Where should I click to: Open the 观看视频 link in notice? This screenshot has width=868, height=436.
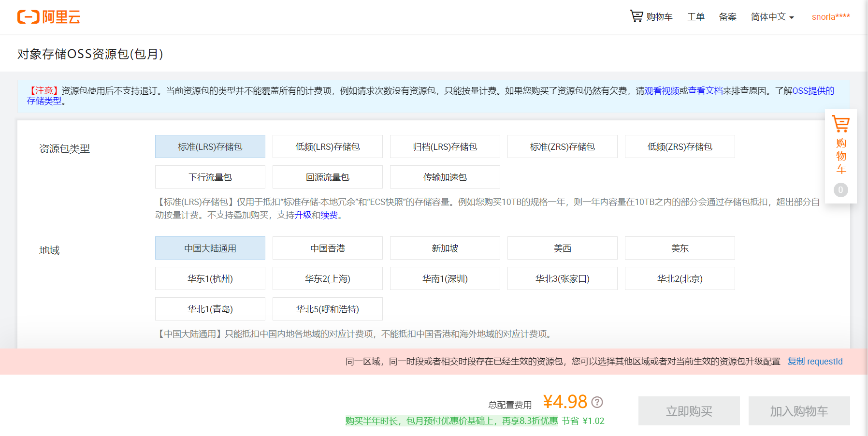click(662, 91)
